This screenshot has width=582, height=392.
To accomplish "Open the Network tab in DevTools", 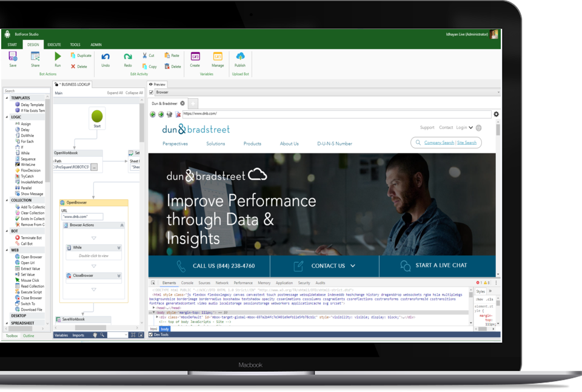I will pyautogui.click(x=222, y=283).
